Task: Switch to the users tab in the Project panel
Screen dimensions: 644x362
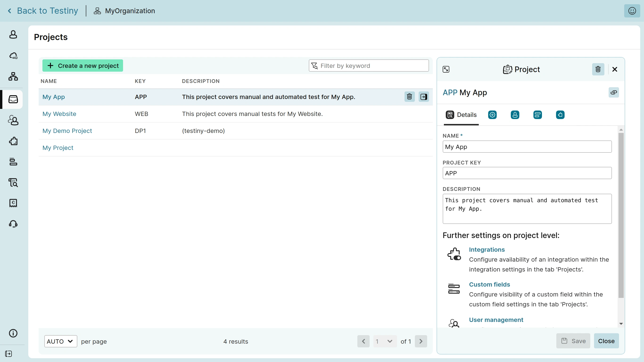Action: (x=515, y=115)
